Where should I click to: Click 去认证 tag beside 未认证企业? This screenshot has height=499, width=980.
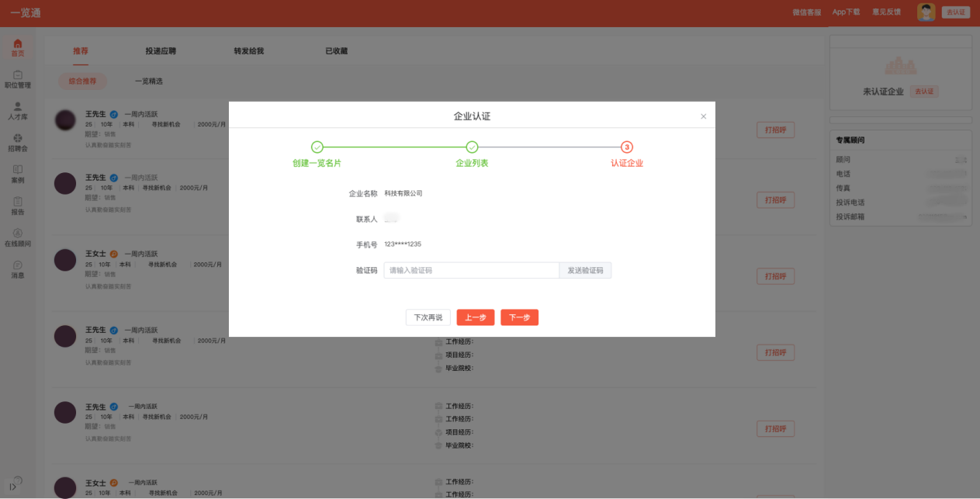924,92
